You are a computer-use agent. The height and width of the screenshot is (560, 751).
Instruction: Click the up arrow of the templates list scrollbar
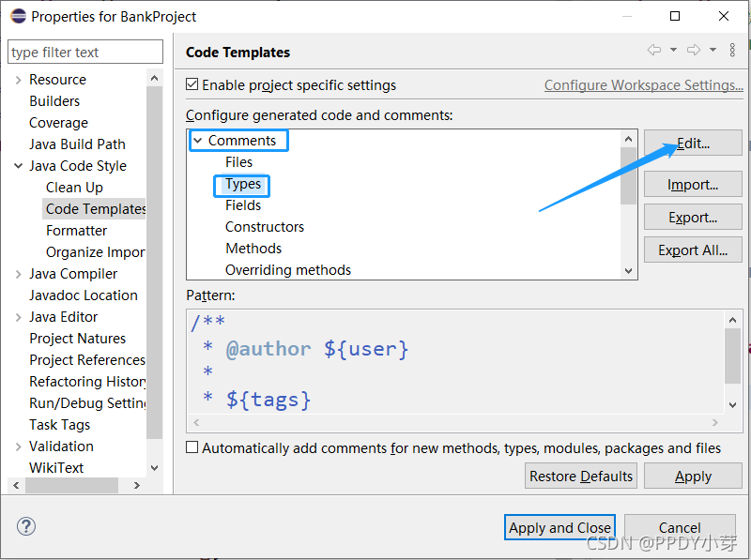(x=628, y=139)
